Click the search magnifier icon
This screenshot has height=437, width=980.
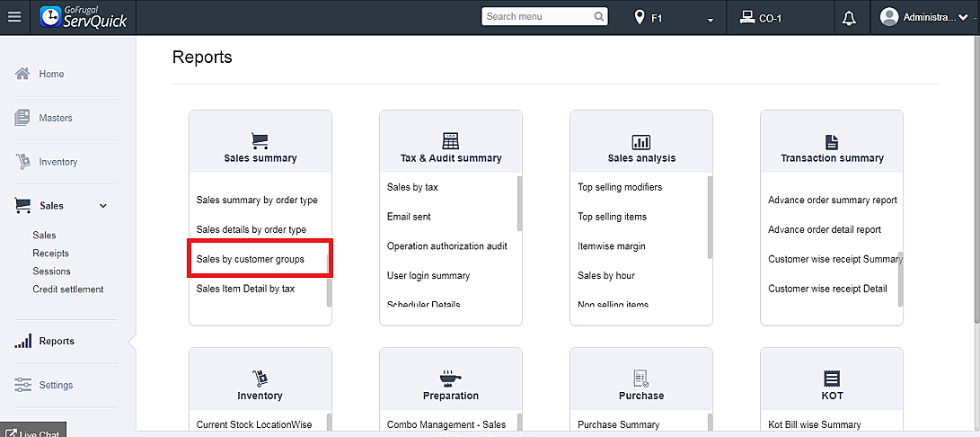point(599,17)
